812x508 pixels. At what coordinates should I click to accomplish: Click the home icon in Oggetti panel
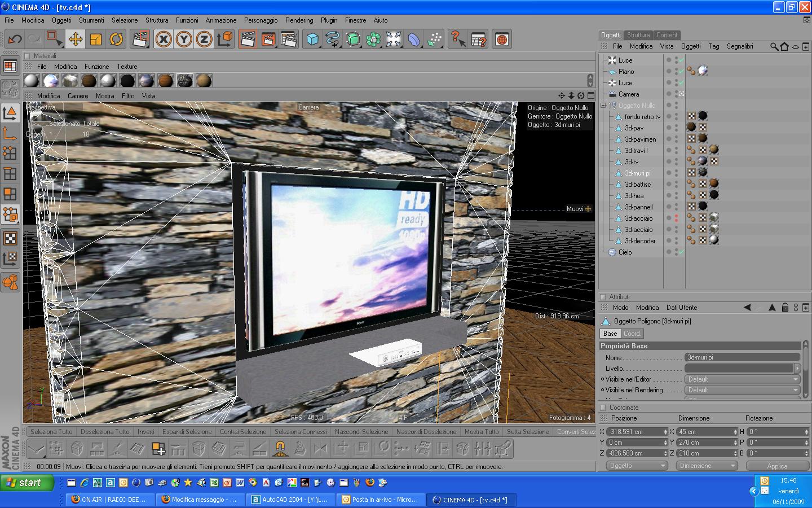tap(784, 46)
